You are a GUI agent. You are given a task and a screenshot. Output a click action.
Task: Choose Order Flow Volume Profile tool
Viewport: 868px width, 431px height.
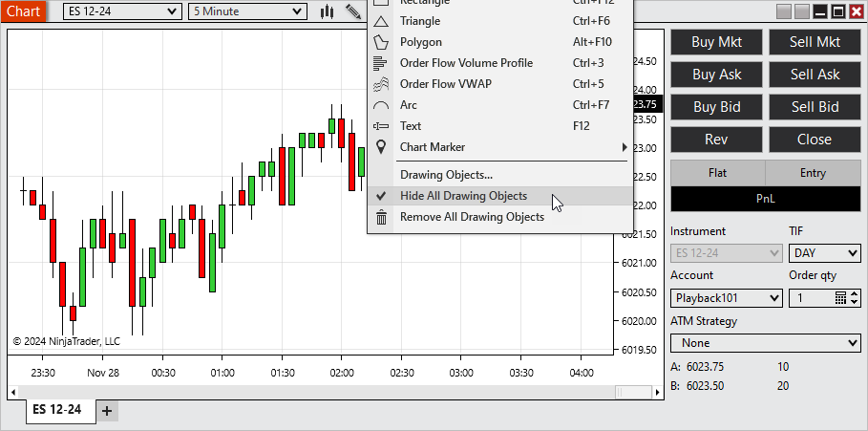pyautogui.click(x=466, y=63)
